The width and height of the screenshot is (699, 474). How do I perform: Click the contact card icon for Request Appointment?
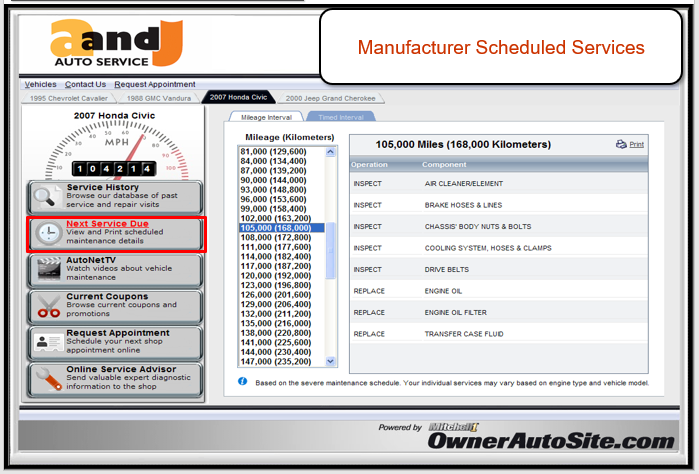coord(48,342)
